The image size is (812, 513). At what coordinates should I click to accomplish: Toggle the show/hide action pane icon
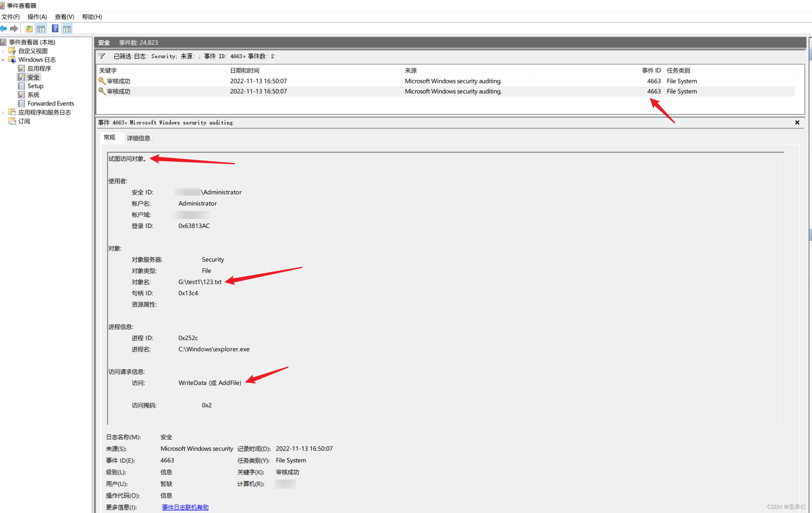coord(67,28)
